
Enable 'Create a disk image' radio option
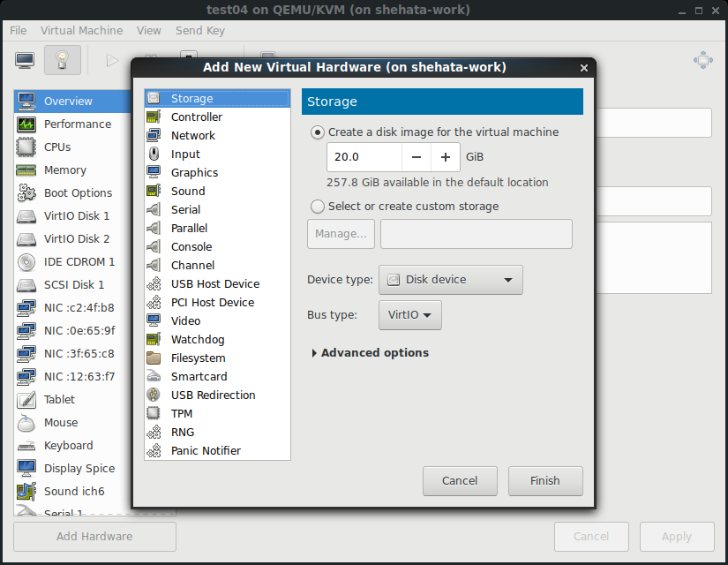click(x=318, y=132)
